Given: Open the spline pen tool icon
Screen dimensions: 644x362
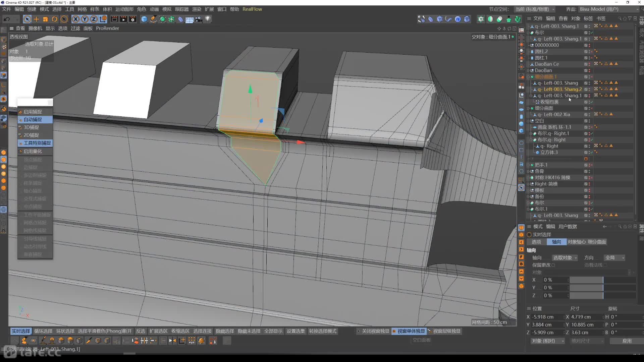Looking at the screenshot, I should click(153, 19).
